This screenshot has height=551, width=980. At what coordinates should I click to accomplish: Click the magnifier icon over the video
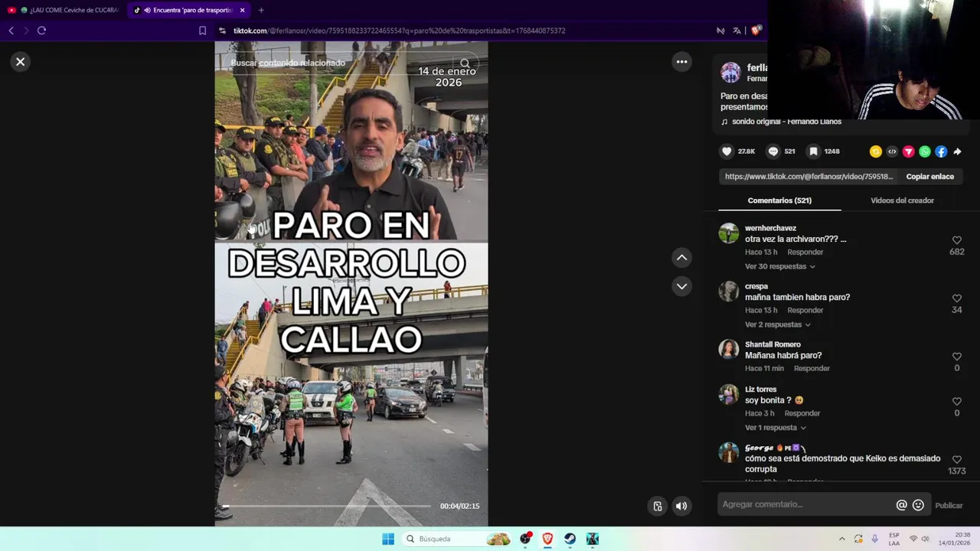[465, 64]
